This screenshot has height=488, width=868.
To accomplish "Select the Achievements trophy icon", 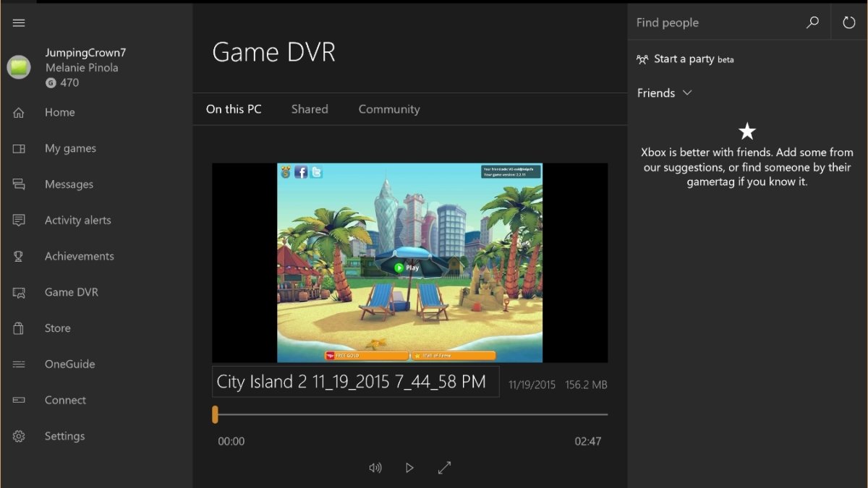I will 19,256.
